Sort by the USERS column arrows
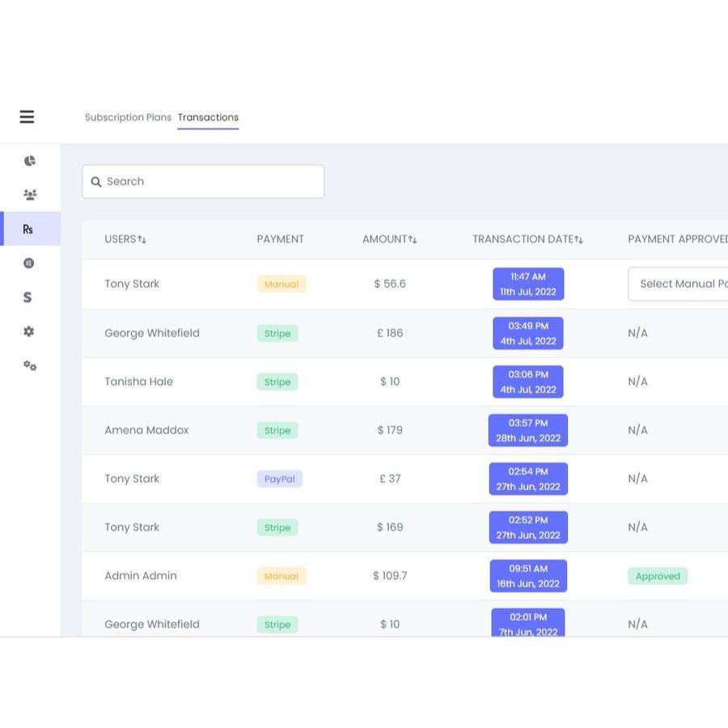Image resolution: width=728 pixels, height=728 pixels. click(142, 239)
